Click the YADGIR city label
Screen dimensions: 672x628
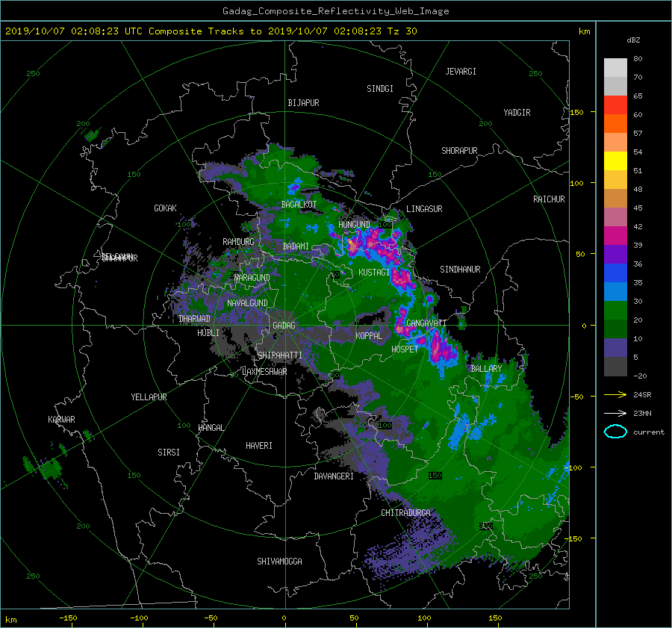[x=517, y=113]
